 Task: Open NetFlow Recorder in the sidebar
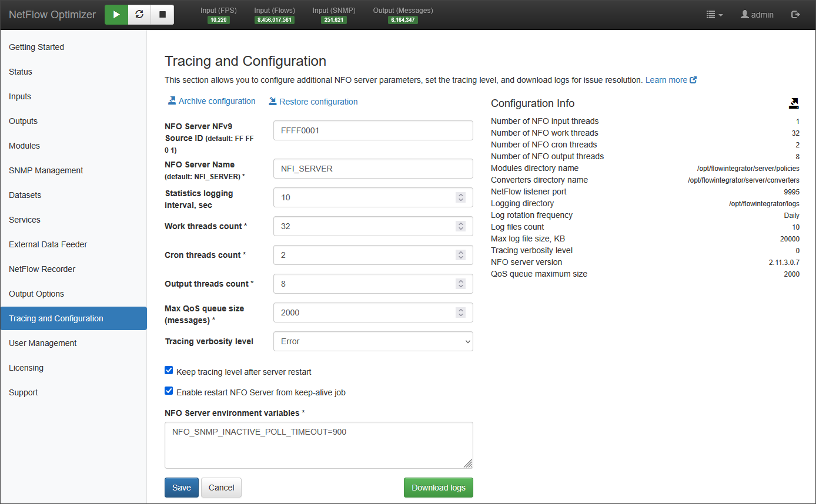click(x=73, y=269)
